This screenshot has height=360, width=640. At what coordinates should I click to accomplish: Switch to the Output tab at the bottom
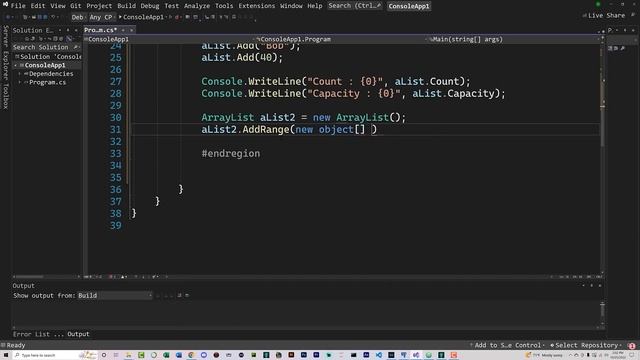coord(78,334)
